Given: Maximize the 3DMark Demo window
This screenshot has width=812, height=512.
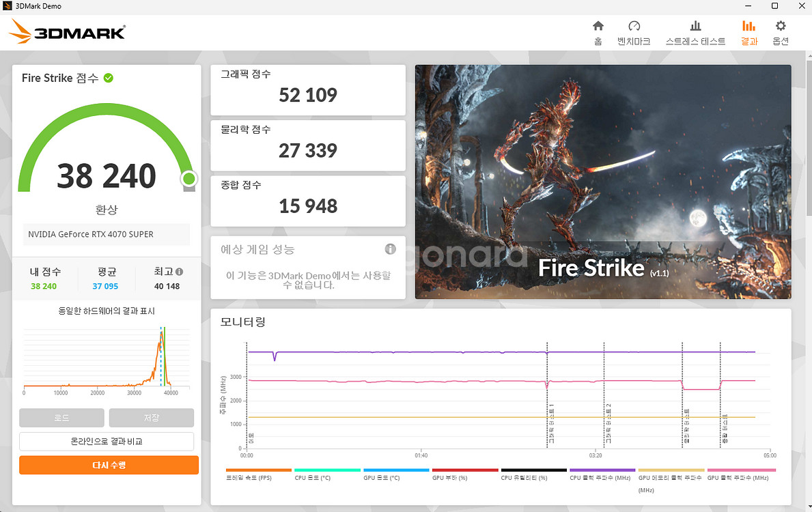Looking at the screenshot, I should [774, 6].
